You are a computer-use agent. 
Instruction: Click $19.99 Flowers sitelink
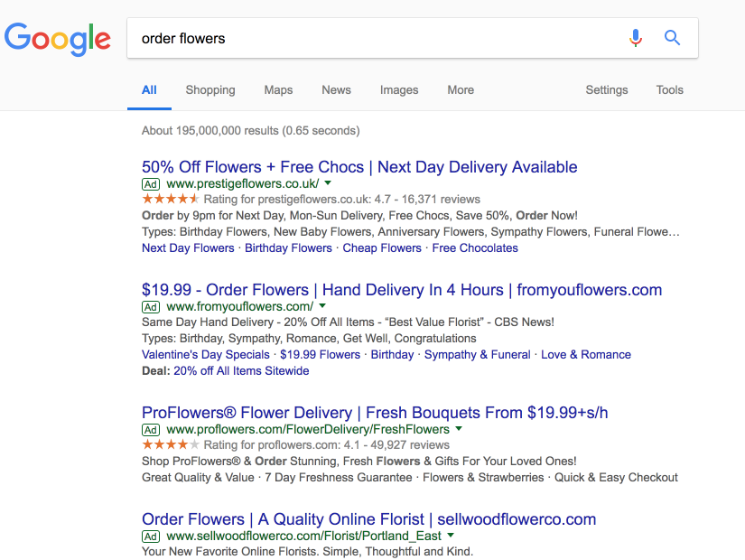pyautogui.click(x=321, y=355)
